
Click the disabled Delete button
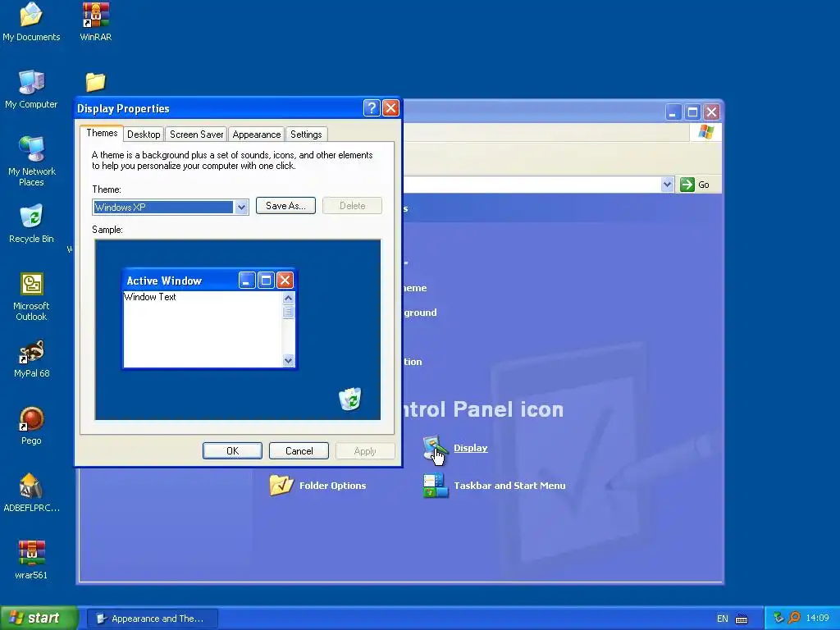pos(353,206)
